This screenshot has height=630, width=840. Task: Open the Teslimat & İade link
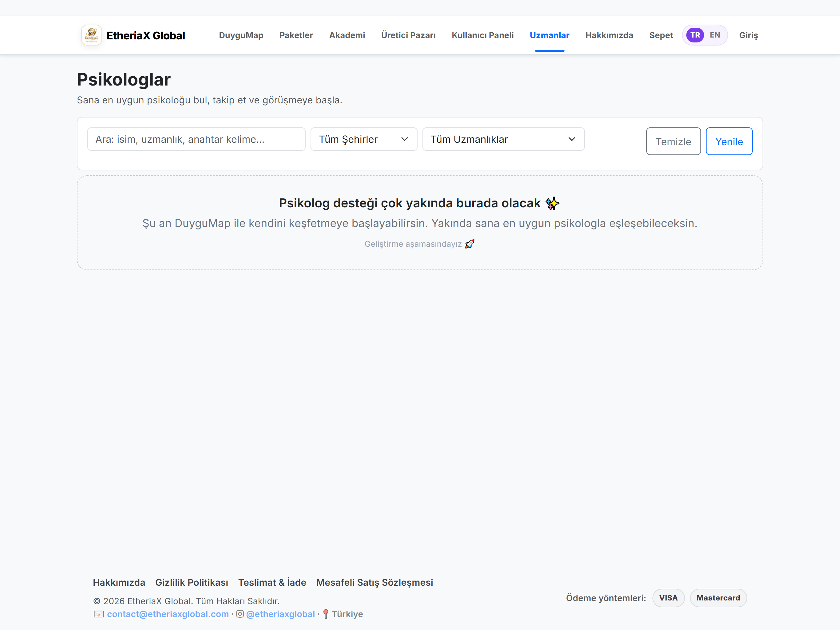(x=272, y=583)
